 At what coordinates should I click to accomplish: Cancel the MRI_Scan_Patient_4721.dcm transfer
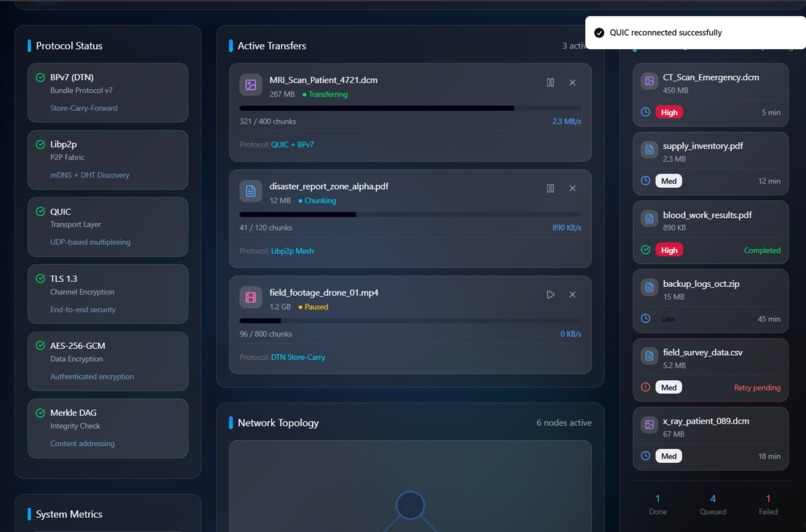(x=572, y=82)
